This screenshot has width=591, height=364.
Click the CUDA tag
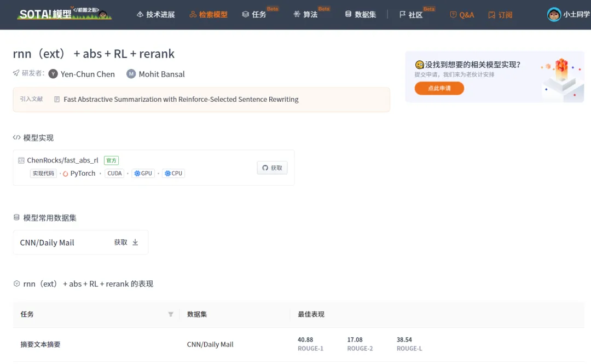tap(114, 174)
